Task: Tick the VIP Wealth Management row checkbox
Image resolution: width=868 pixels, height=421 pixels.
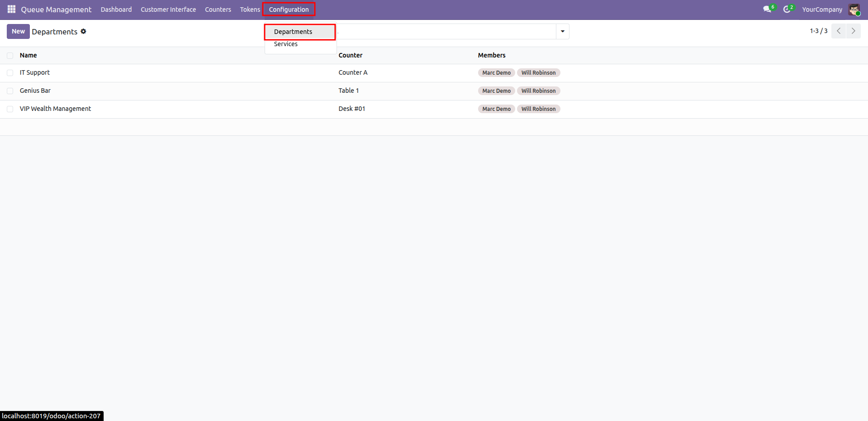Action: (10, 109)
